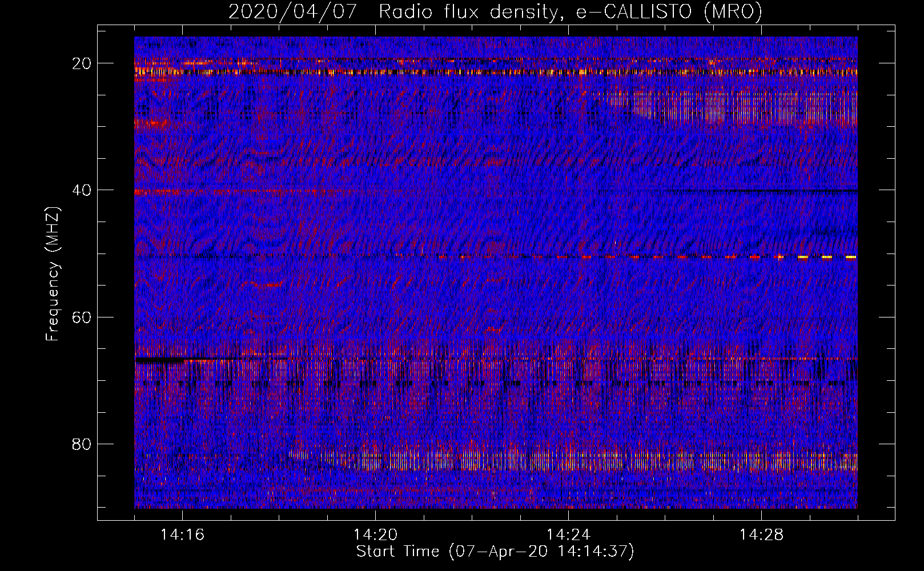Click the bright yellow dashes near 50 MHz
Screen dimensions: 924x571
click(x=827, y=258)
